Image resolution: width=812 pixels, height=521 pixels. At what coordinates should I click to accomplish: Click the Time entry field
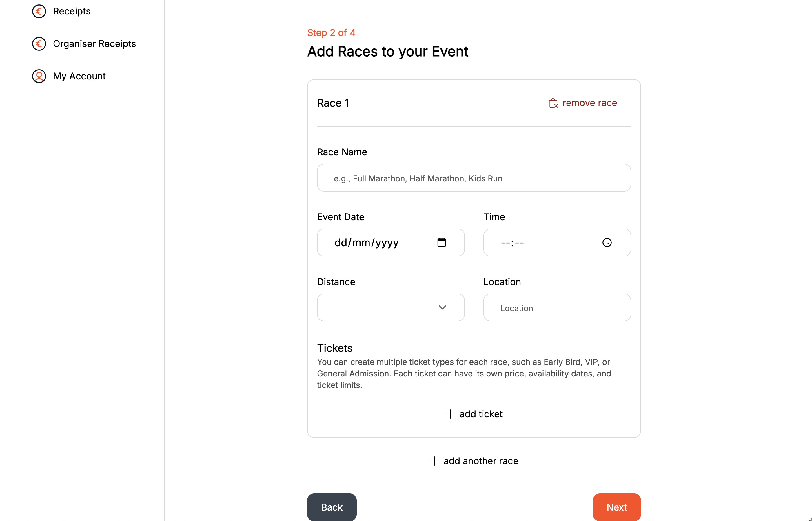(541, 243)
